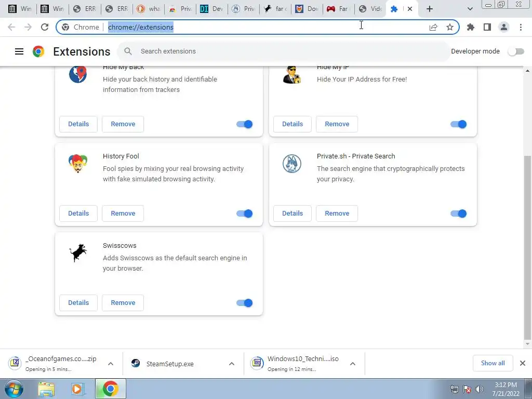Open a new tab with plus button

coord(430,9)
